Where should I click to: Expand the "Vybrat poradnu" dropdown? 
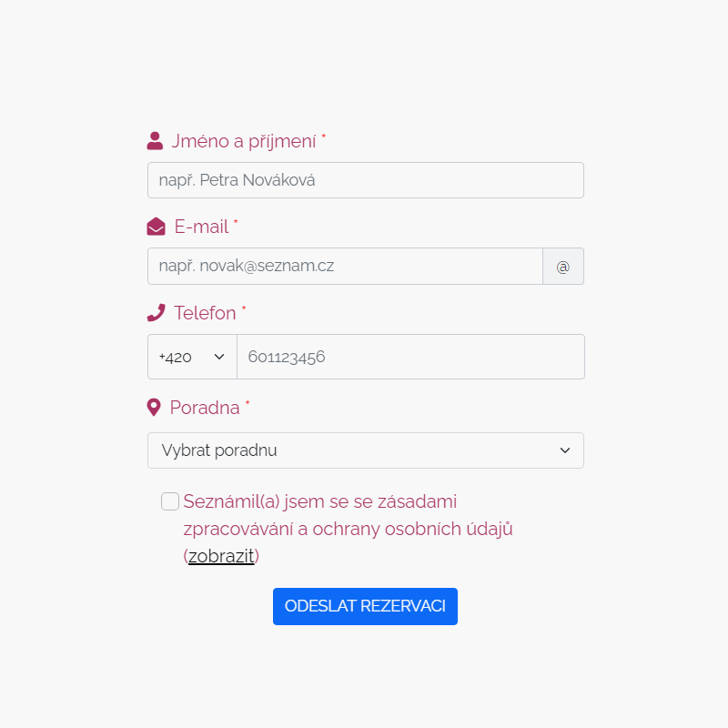pos(365,450)
